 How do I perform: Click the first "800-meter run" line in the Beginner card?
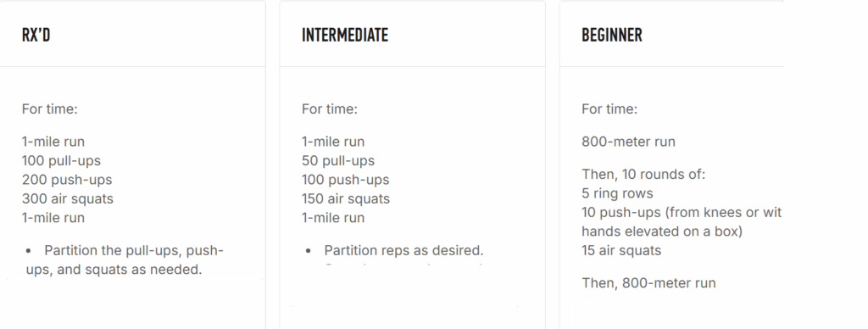[x=628, y=142]
